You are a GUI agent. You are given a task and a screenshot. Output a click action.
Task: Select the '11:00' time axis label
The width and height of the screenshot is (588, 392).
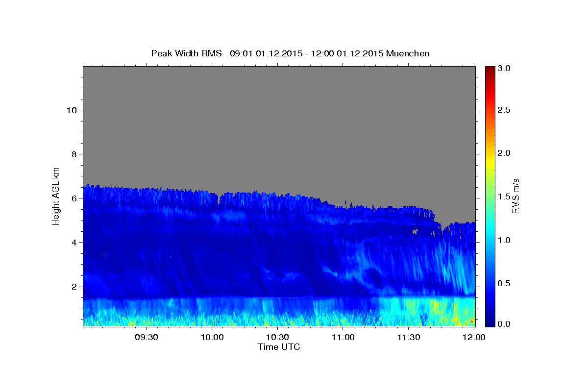click(x=343, y=338)
